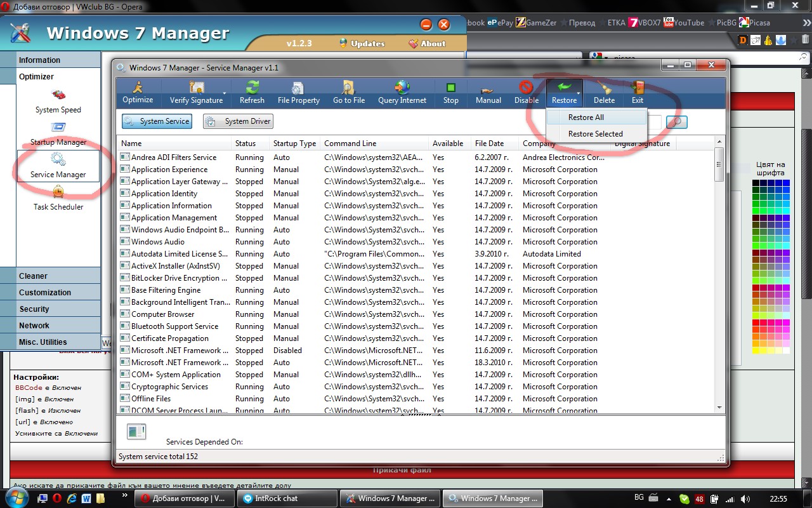Screen dimensions: 812x508
Task: Click the volume icon in system tray
Action: pos(746,498)
